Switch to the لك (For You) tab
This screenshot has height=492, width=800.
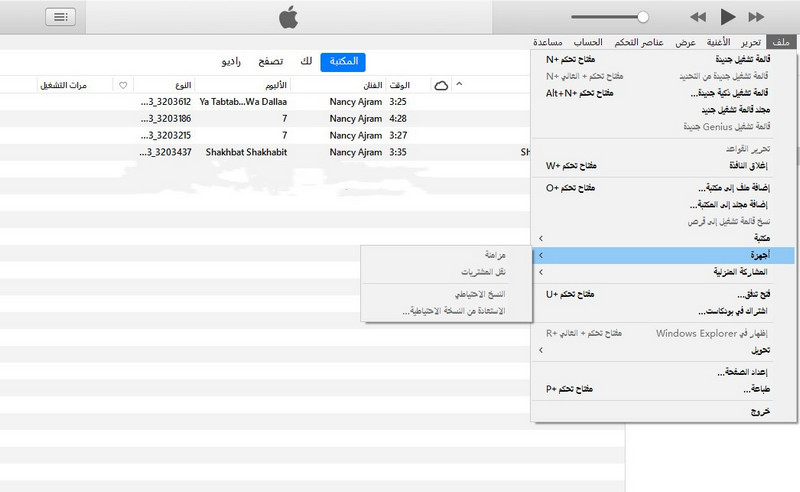pos(306,62)
